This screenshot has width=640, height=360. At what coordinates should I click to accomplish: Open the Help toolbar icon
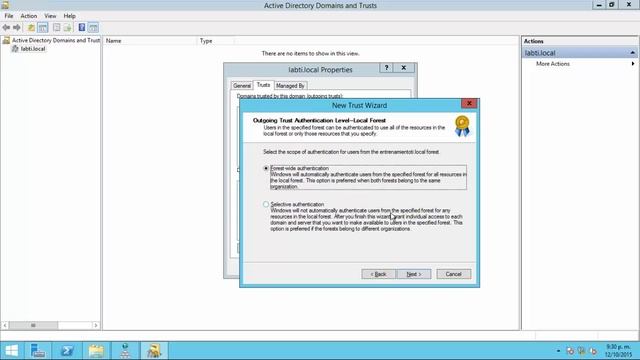[82, 28]
